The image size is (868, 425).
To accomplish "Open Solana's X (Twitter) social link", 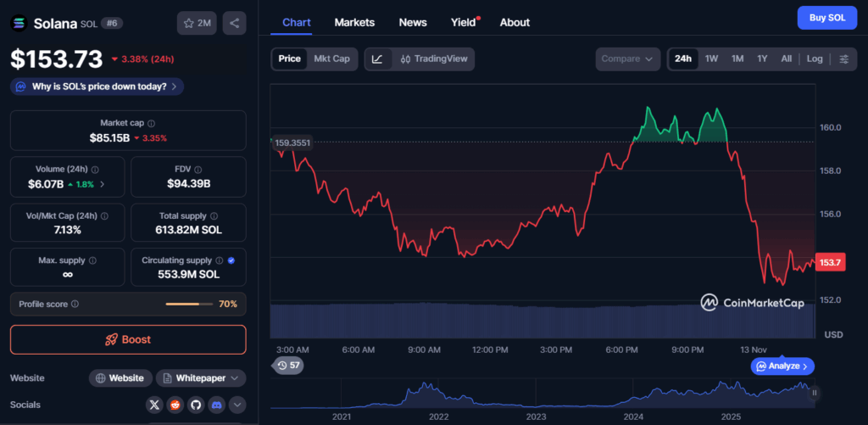I will point(153,405).
